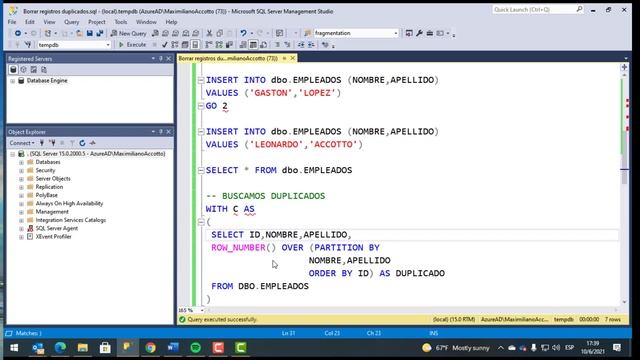Click Refresh icon in Object Explorer

82,143
